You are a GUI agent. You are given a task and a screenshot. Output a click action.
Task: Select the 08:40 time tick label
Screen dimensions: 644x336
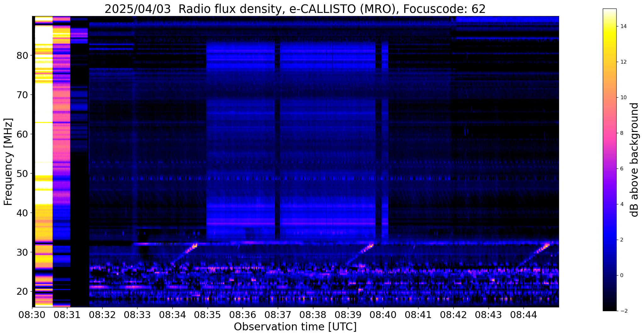[x=383, y=315]
